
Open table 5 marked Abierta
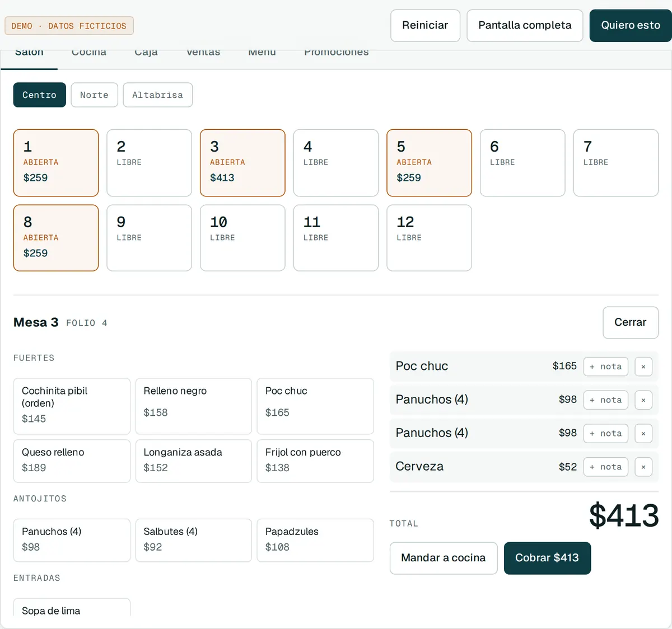(430, 163)
